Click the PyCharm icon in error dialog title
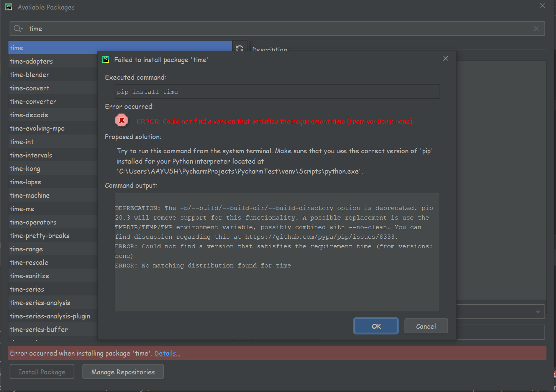Image resolution: width=556 pixels, height=392 pixels. pos(106,59)
